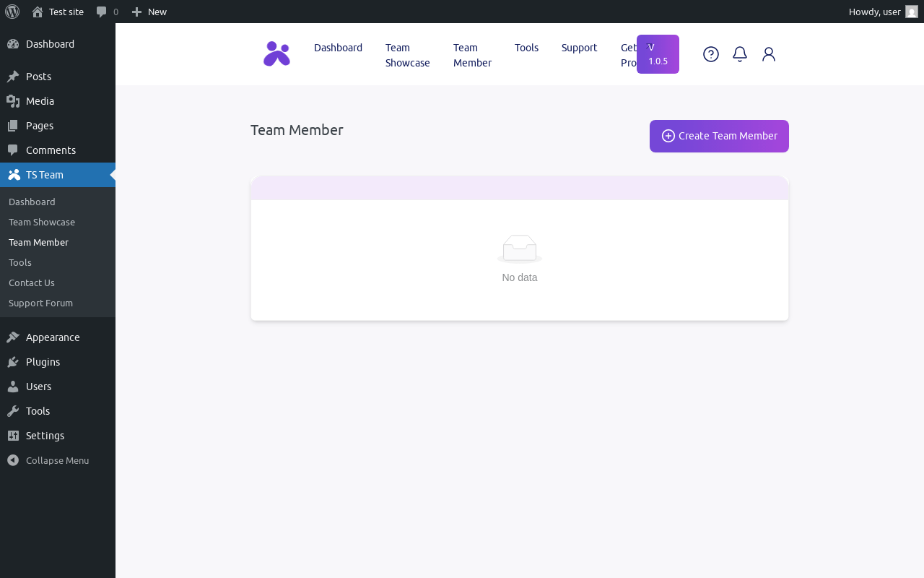924x578 pixels.
Task: Click the purple TS Team logo
Action: tap(276, 53)
